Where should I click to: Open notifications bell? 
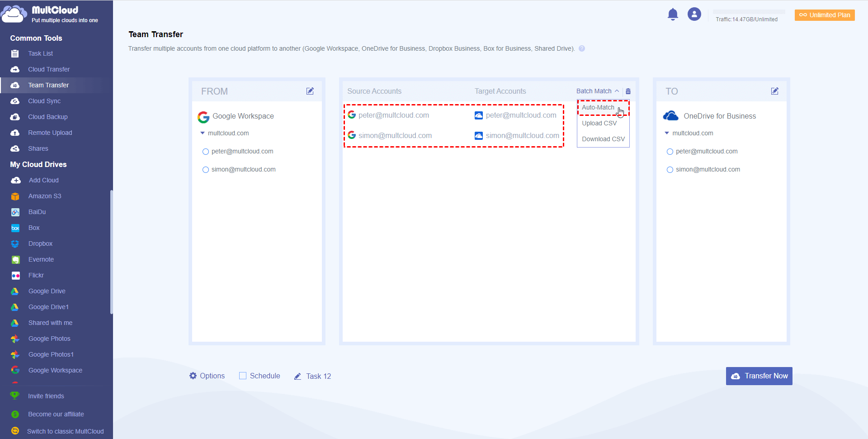pyautogui.click(x=673, y=14)
